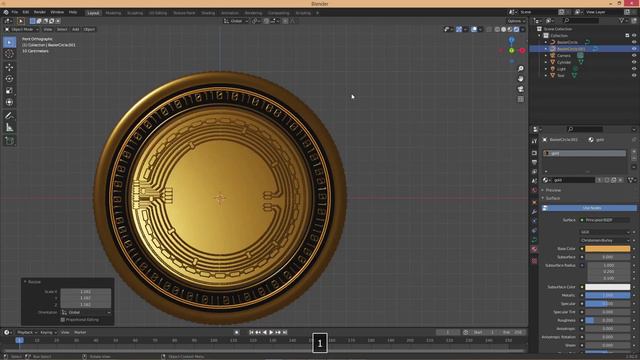Click the Select menu in viewport header

click(x=62, y=29)
